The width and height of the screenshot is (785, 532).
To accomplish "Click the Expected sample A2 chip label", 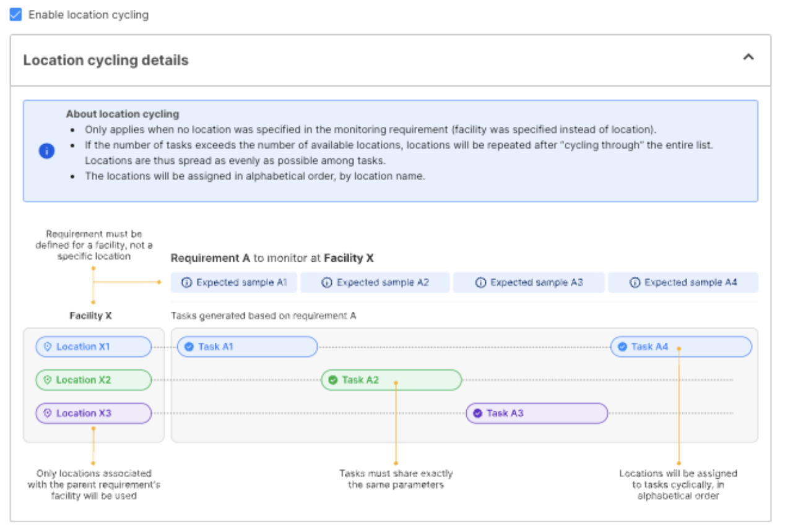I will coord(383,283).
